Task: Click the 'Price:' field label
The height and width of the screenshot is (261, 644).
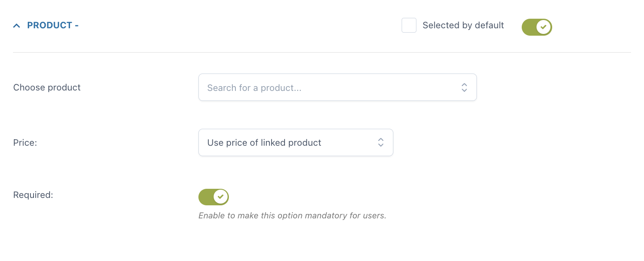Action: pos(25,142)
